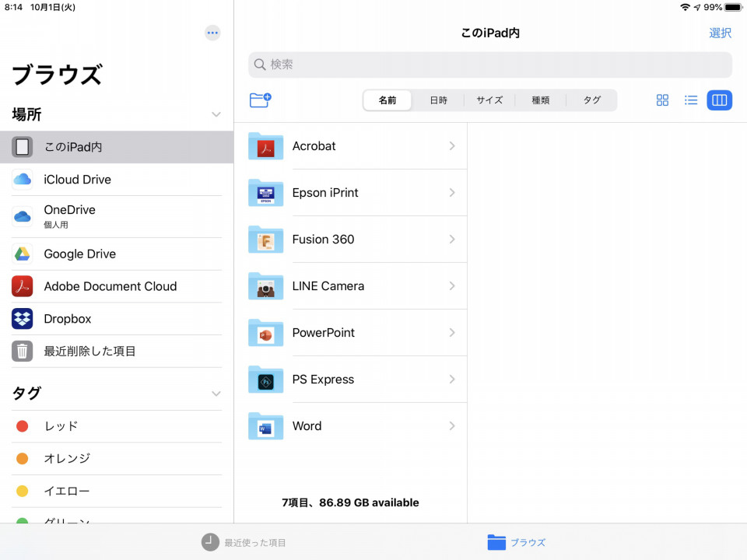Sort by タグ

click(591, 100)
